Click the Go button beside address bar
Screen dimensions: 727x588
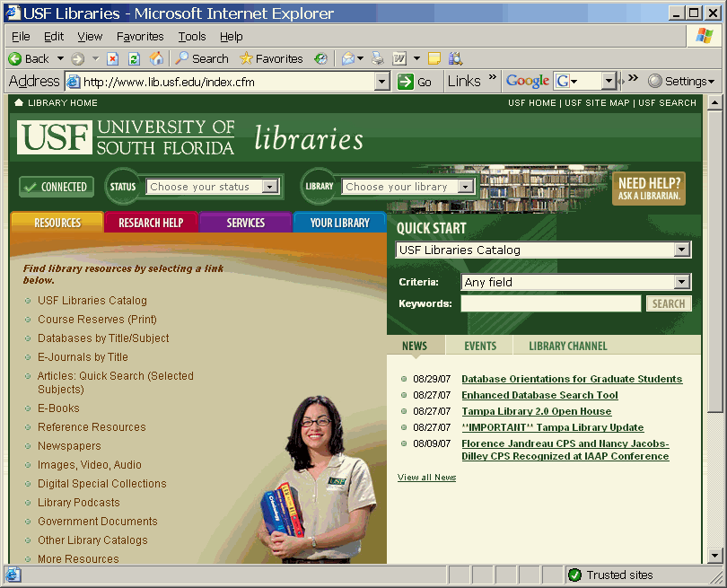pos(416,82)
